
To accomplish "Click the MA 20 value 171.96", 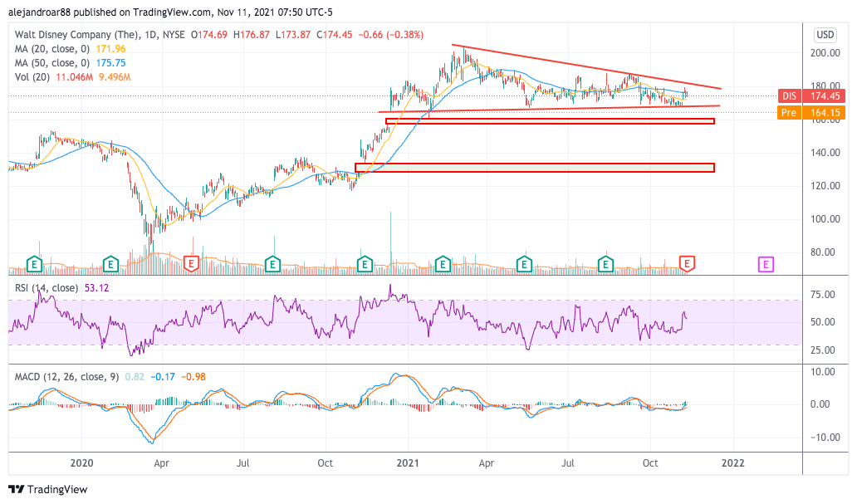I will pyautogui.click(x=110, y=49).
